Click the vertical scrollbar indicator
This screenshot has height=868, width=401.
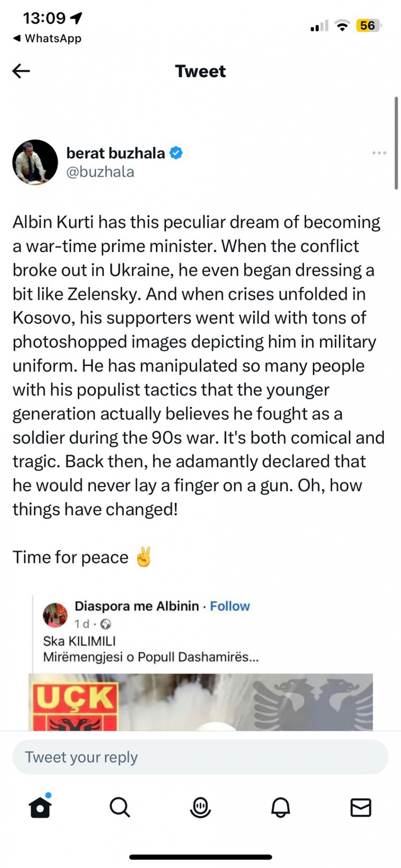tap(396, 143)
